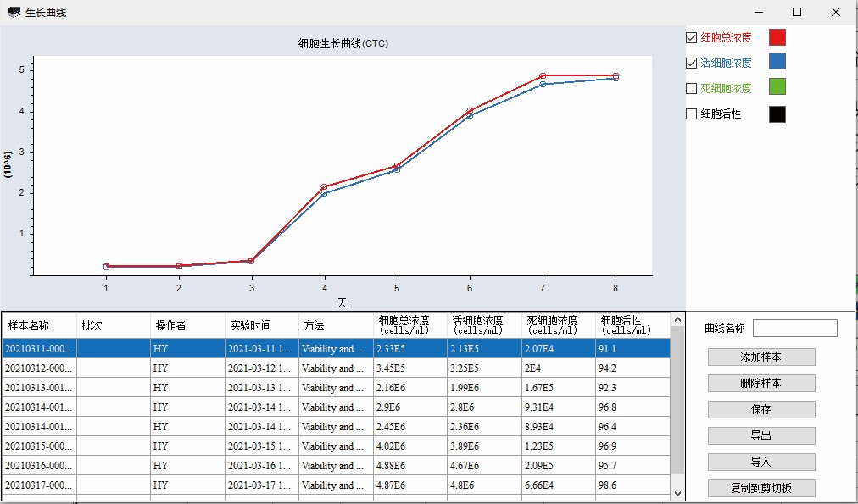Uncheck the 活细胞浓度 checkbox
858x504 pixels.
(x=692, y=64)
